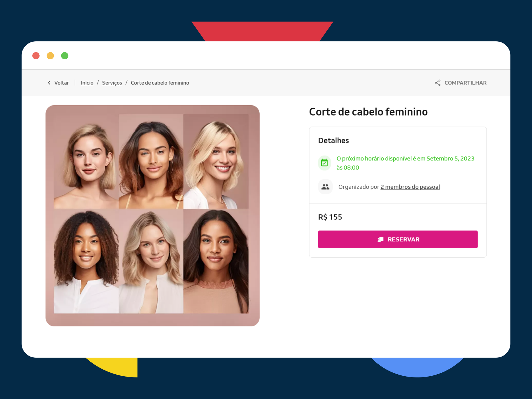Screen dimensions: 532x399
Task: Click the back chevron beside Voltar
Action: 49,83
